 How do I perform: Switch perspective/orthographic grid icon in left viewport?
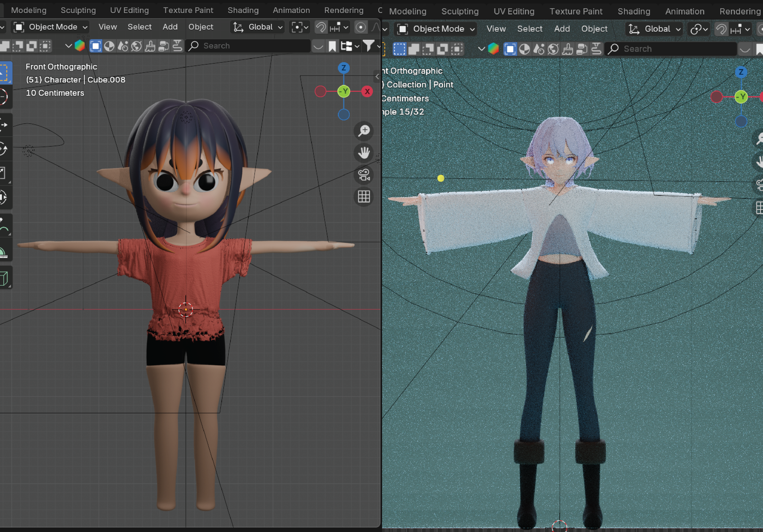[x=364, y=197]
